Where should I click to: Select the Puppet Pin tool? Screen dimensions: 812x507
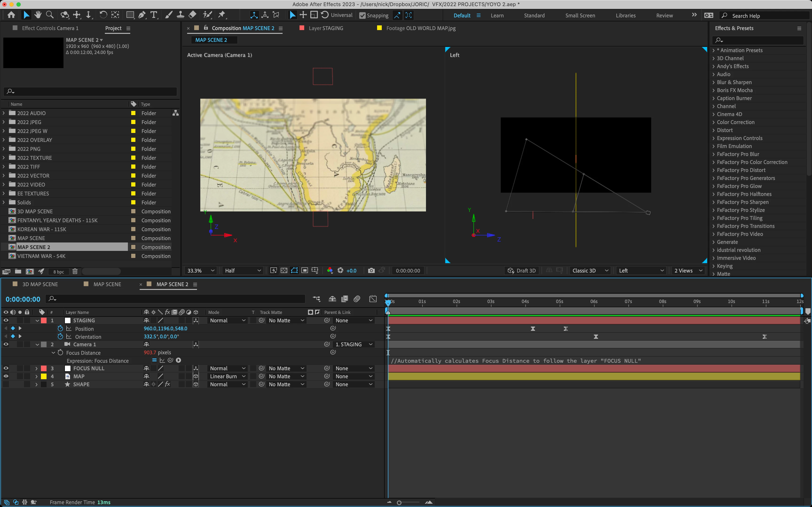222,15
